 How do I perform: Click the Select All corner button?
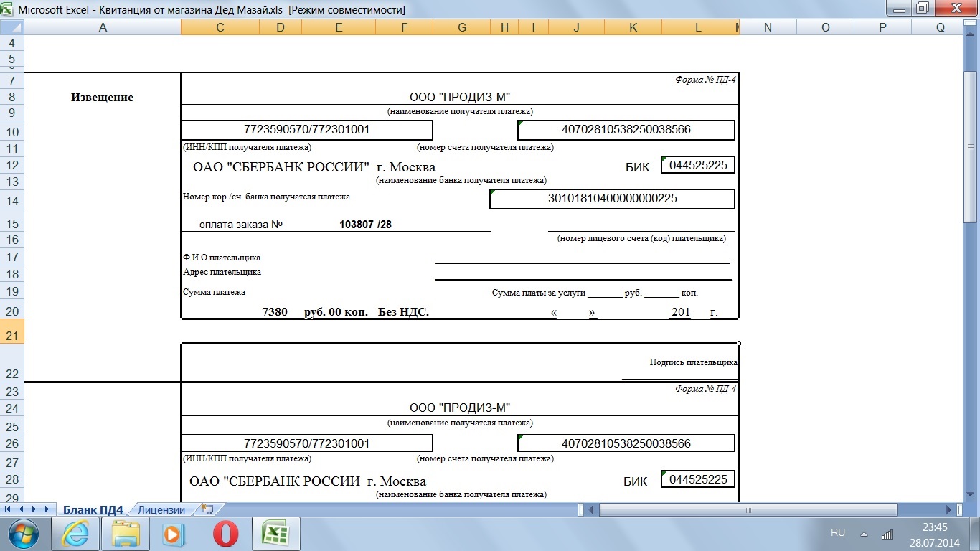11,27
